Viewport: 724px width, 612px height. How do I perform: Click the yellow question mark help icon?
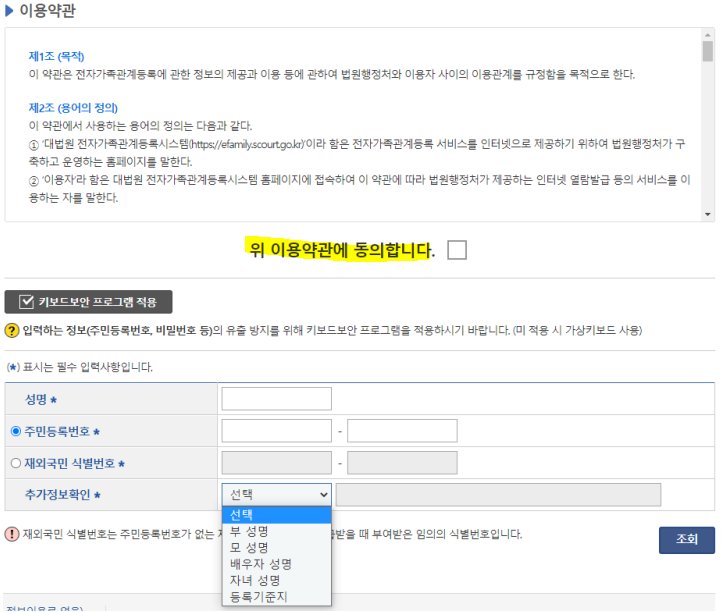pyautogui.click(x=12, y=331)
